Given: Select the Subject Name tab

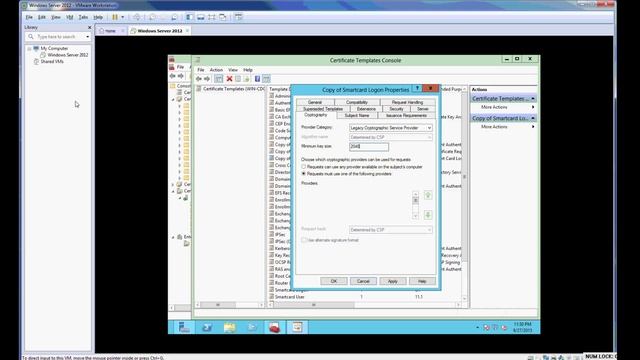Looking at the screenshot, I should (357, 116).
